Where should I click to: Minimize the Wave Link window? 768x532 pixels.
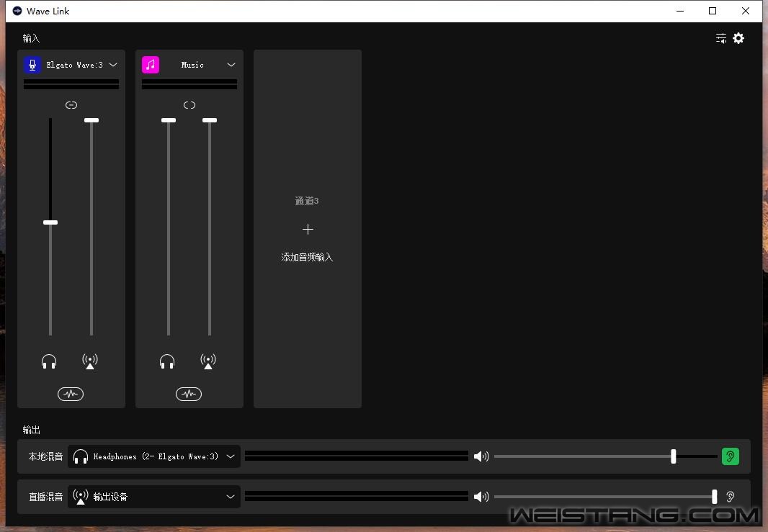(680, 11)
